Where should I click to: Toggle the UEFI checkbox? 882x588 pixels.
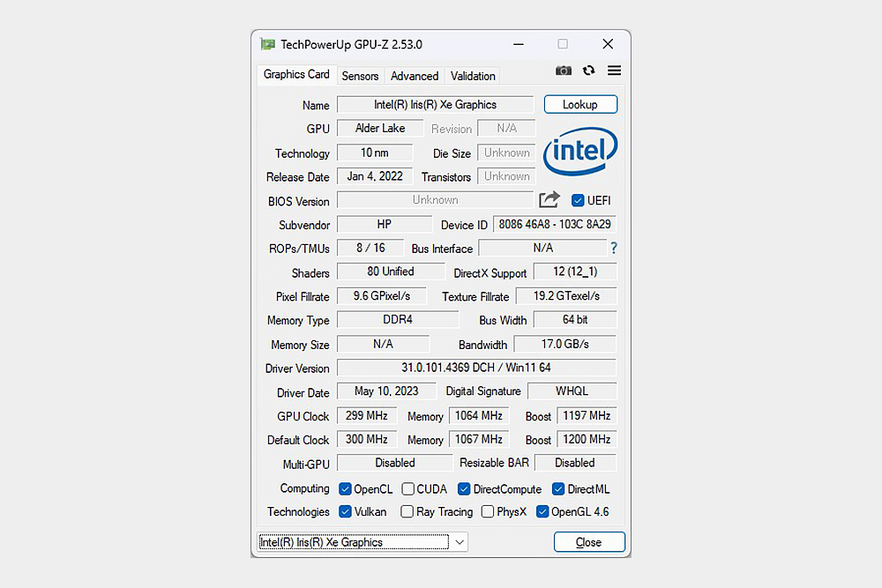tap(578, 200)
